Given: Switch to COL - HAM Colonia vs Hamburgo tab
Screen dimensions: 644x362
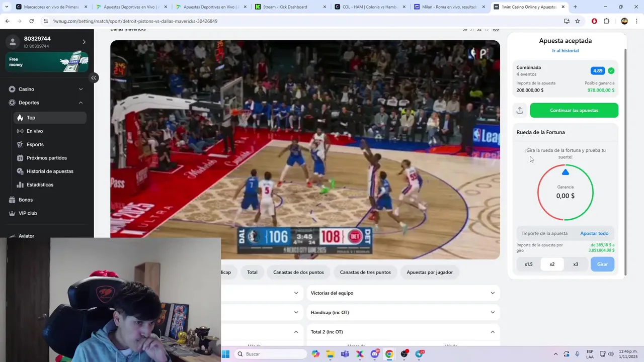Looking at the screenshot, I should point(370,7).
